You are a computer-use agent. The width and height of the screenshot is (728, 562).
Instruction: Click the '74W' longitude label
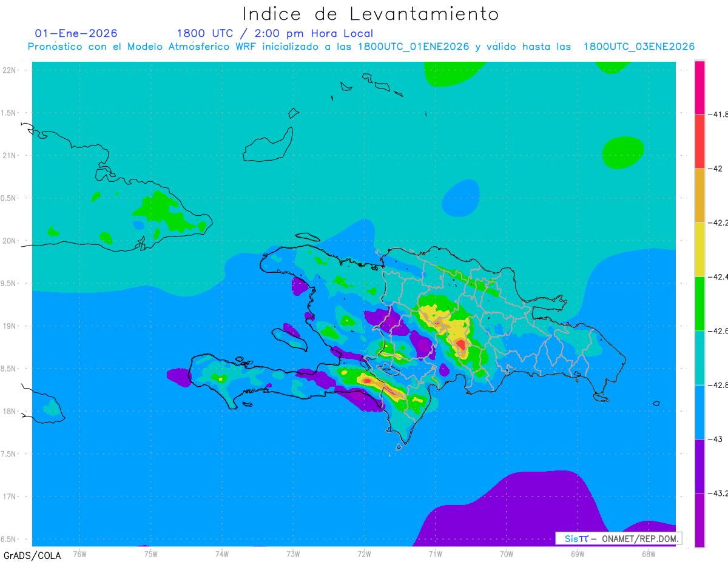(221, 554)
